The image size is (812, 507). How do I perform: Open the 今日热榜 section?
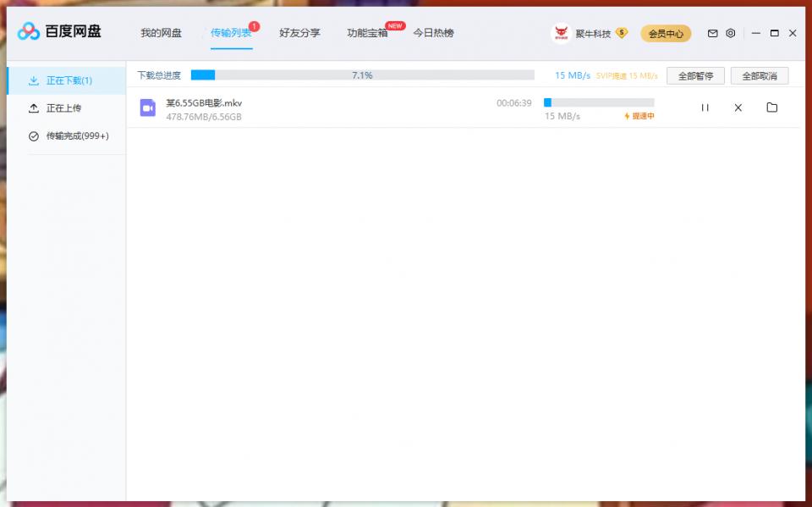[x=433, y=33]
